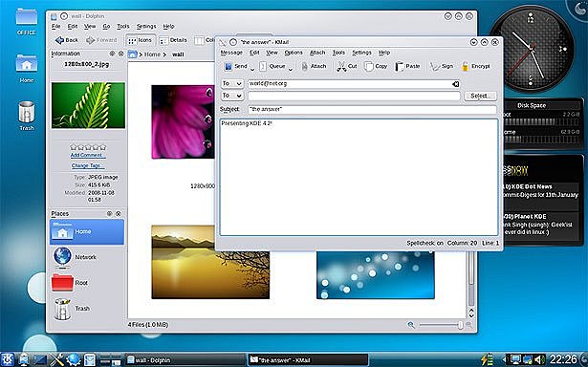Open the KDE application launcher
Screen dimensions: 588x367
click(x=7, y=359)
